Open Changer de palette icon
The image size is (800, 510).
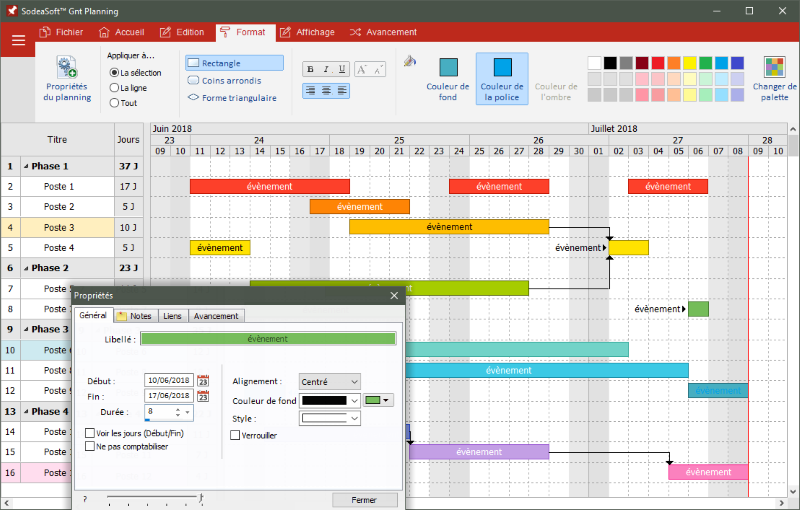(774, 67)
